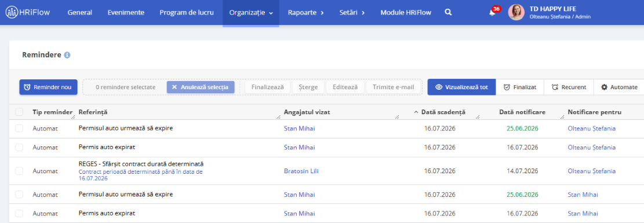Click the Data scadență sort arrow
Viewport: 644px width, 223px height.
(416, 112)
